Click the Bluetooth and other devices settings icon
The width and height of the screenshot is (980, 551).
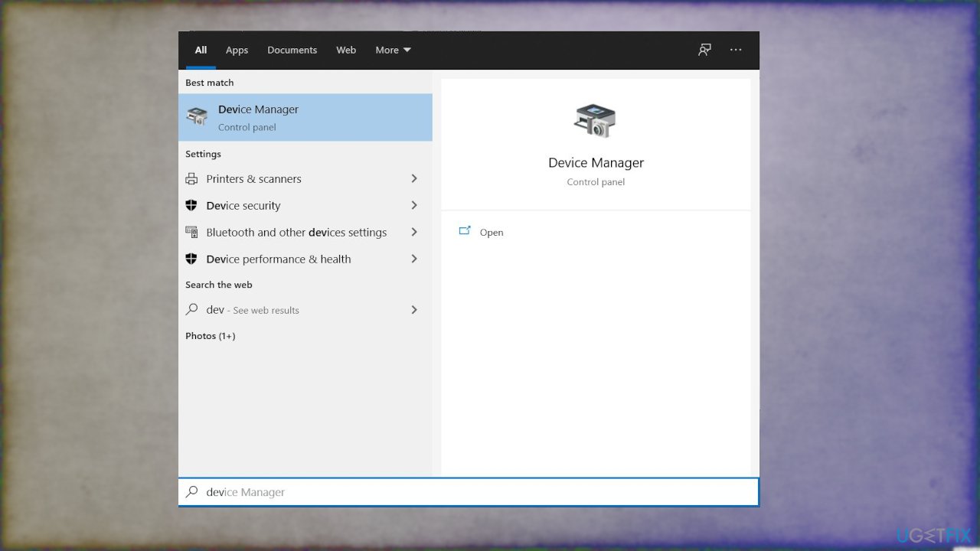191,232
